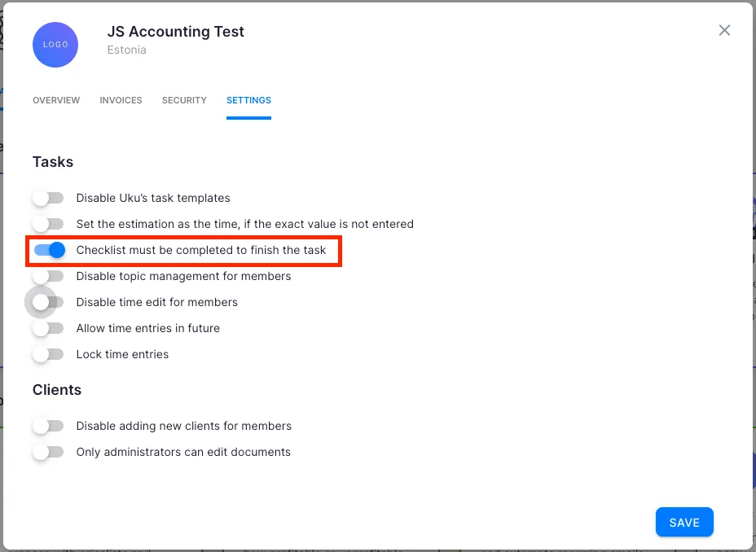Enable Disable adding new clients for members
Image resolution: width=756 pixels, height=552 pixels.
click(49, 426)
